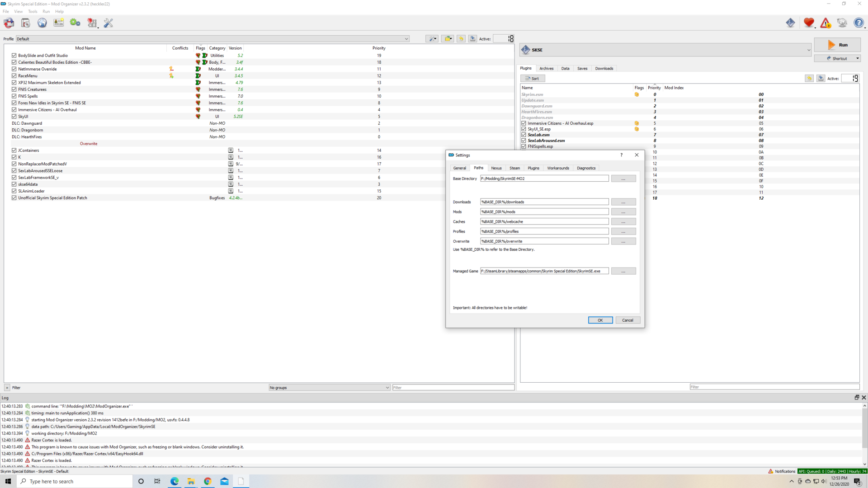The image size is (868, 488).
Task: Close the Log panel with X icon
Action: click(864, 398)
